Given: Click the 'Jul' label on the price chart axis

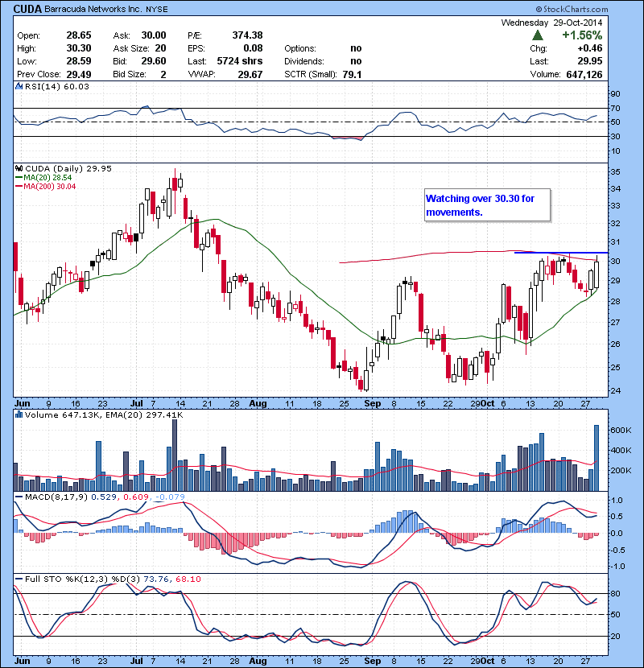Looking at the screenshot, I should [136, 403].
